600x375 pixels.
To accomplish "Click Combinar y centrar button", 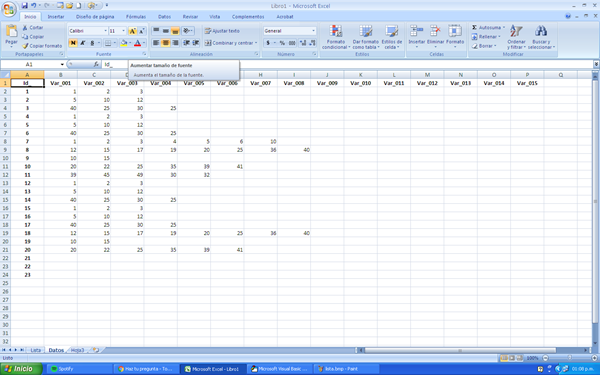I will pos(231,43).
